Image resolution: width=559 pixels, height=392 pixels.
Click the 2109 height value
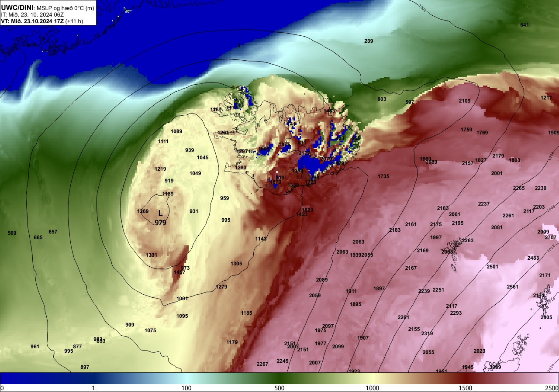(x=465, y=101)
